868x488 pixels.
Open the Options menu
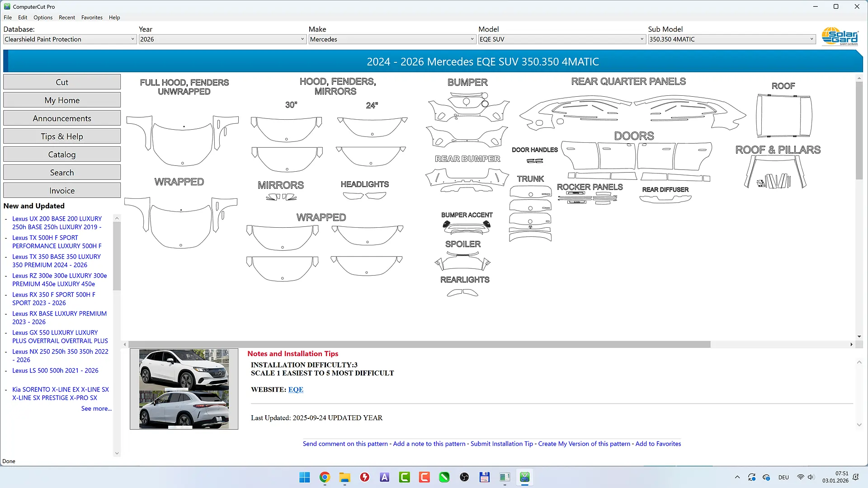point(43,18)
